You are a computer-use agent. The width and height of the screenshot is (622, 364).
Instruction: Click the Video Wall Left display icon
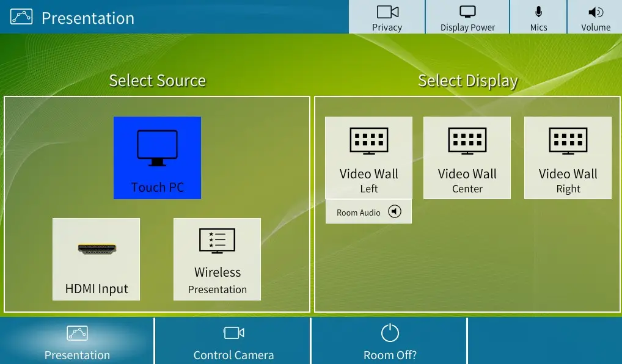tap(368, 140)
